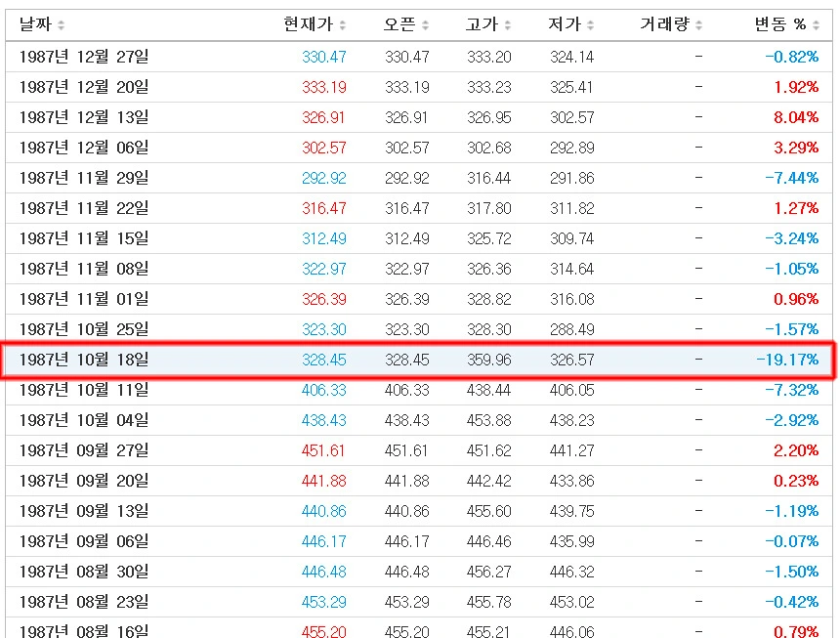The width and height of the screenshot is (840, 638).
Task: Select the date 1987년 09월 27일
Action: click(84, 450)
